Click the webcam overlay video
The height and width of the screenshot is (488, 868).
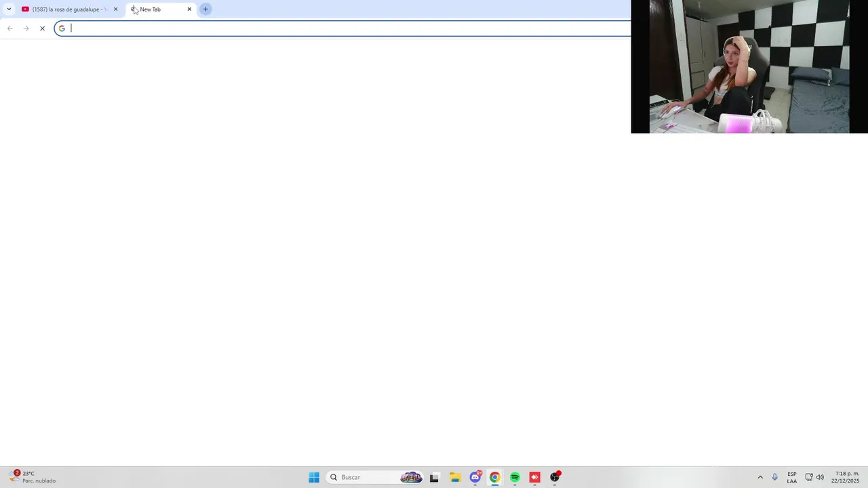(749, 66)
